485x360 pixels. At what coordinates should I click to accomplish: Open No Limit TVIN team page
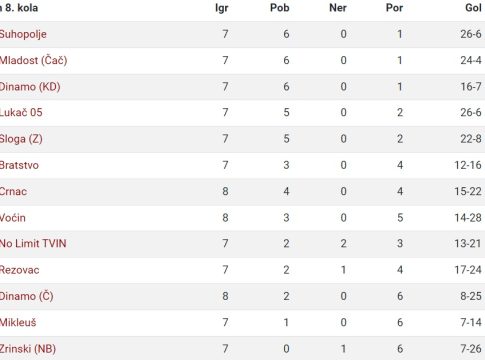33,243
